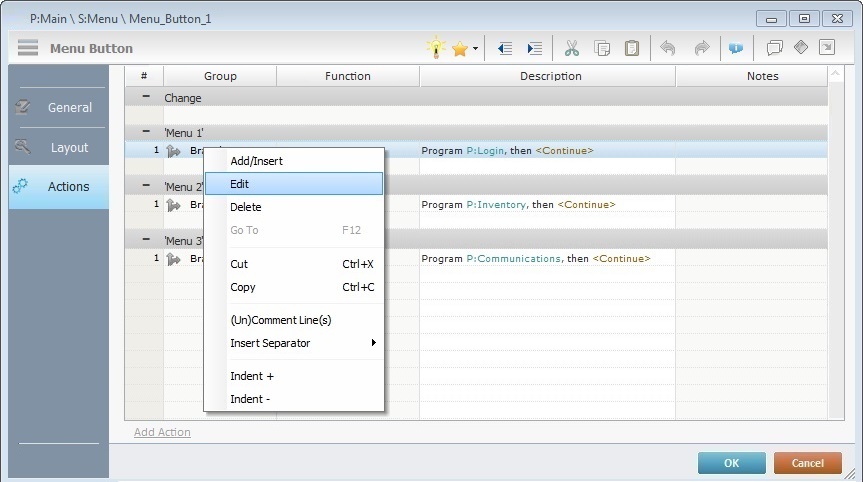This screenshot has width=863, height=482.
Task: Click the increase indent toolbar icon
Action: point(535,48)
